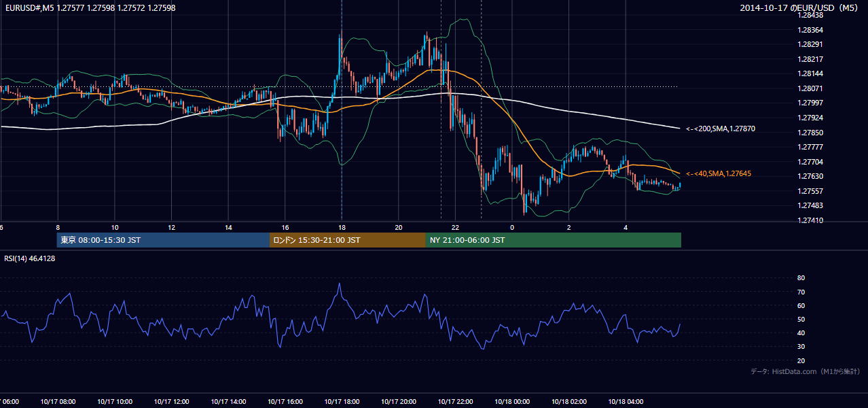
Task: Click the 10/18 00:00 bottom time label
Action: (x=512, y=402)
